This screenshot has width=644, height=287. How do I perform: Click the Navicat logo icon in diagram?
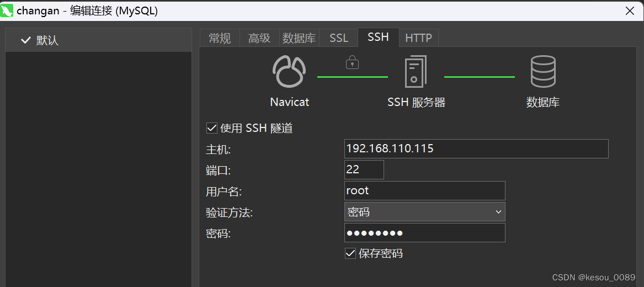pos(289,72)
